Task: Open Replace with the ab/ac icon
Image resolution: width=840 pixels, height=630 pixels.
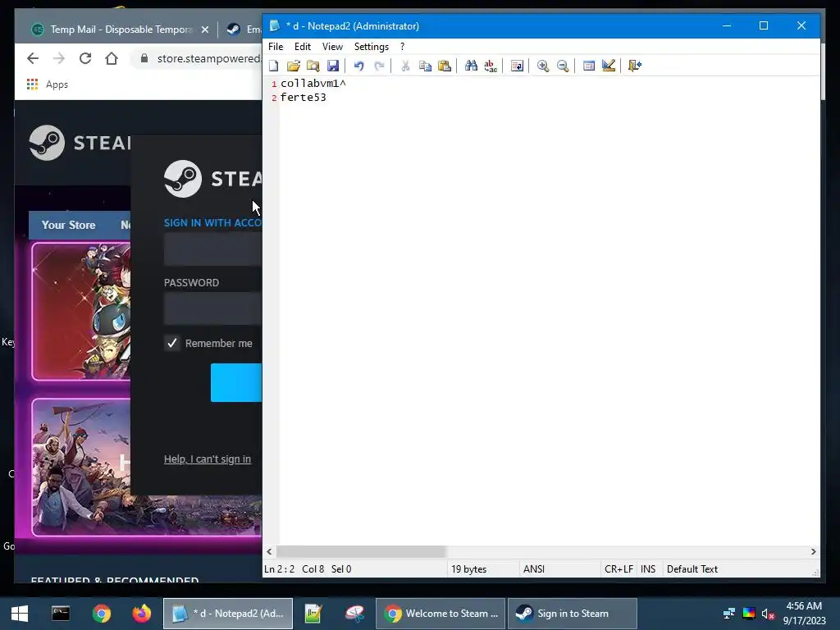Action: tap(491, 66)
